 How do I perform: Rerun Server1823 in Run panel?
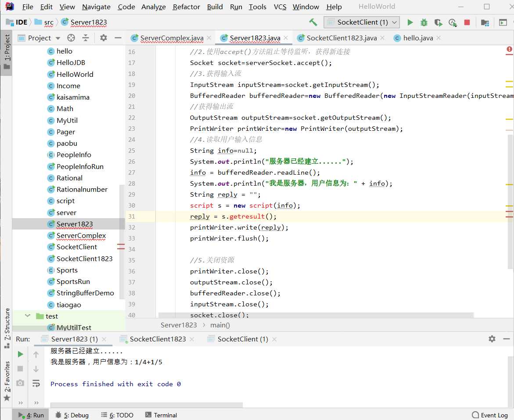(20, 354)
